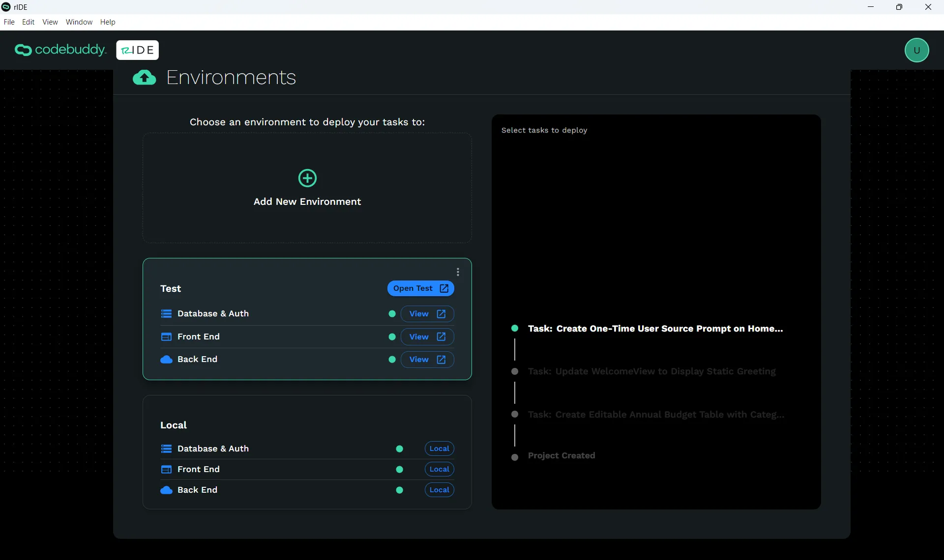Click Local badge for Database & Auth

coord(439,449)
